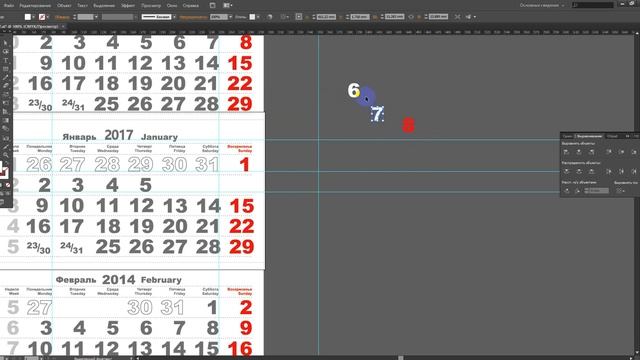Open the Редактирование menu
This screenshot has width=640, height=360.
(35, 6)
